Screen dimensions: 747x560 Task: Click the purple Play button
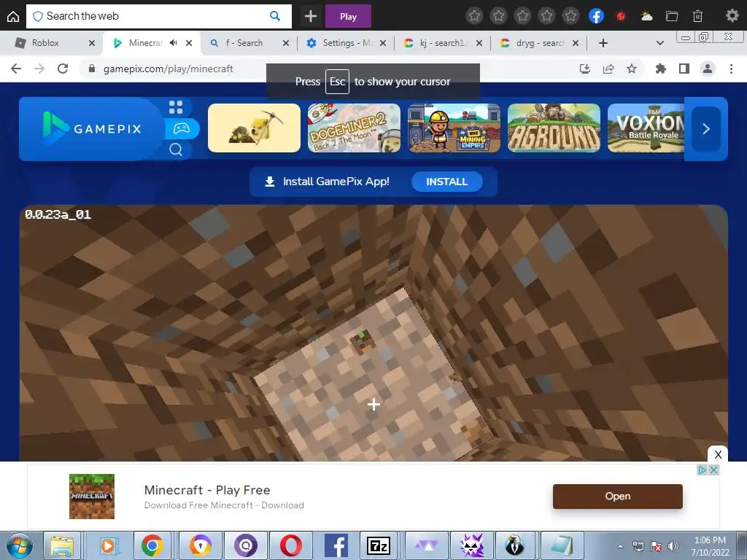pyautogui.click(x=348, y=17)
